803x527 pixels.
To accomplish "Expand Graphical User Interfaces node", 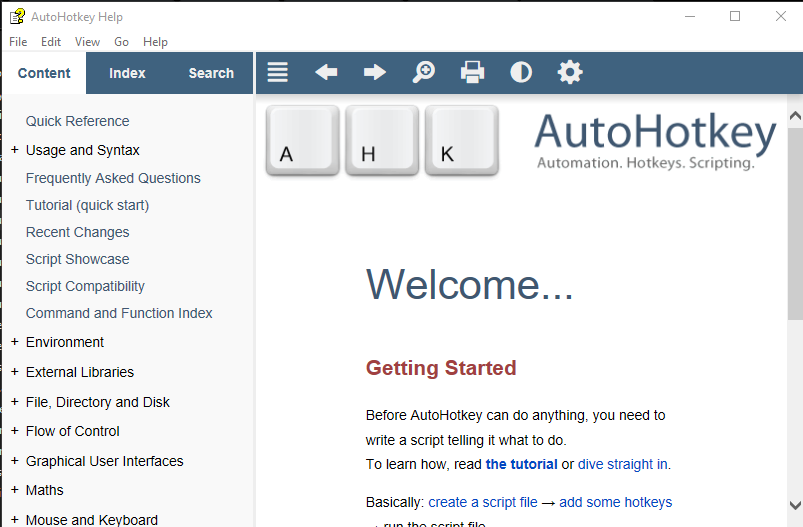I will 14,461.
